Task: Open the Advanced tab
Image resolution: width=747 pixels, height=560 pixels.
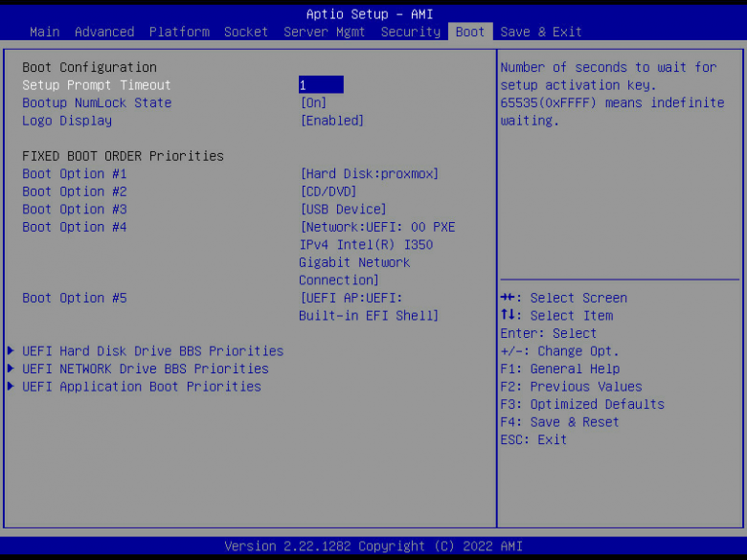Action: 104,32
